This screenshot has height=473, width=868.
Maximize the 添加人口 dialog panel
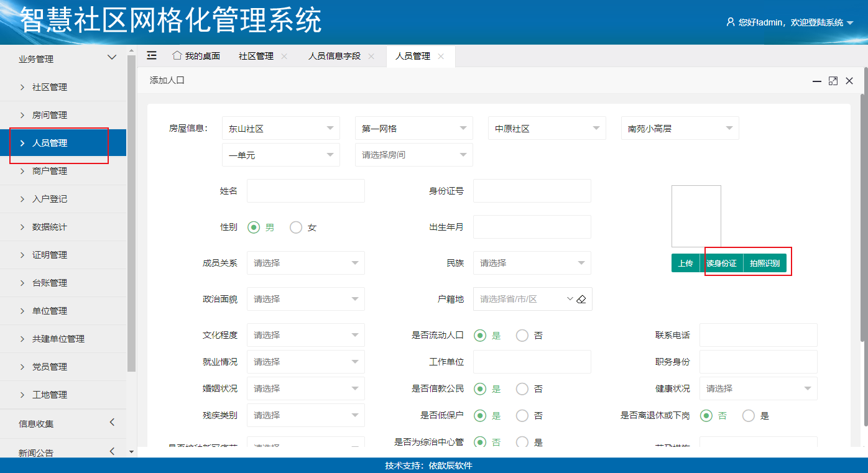(x=833, y=81)
